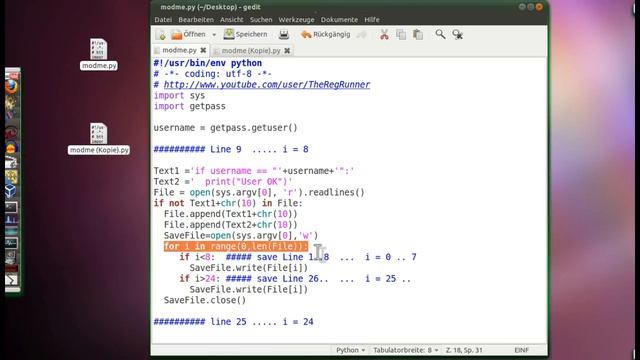Click the 'SaveFile=open(sys.argv[0],'w')' line
The image size is (640, 360).
[x=241, y=236]
